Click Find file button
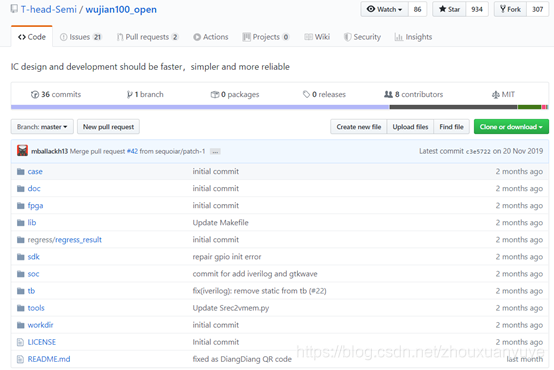Viewport: 554px width, 370px height. pyautogui.click(x=451, y=127)
